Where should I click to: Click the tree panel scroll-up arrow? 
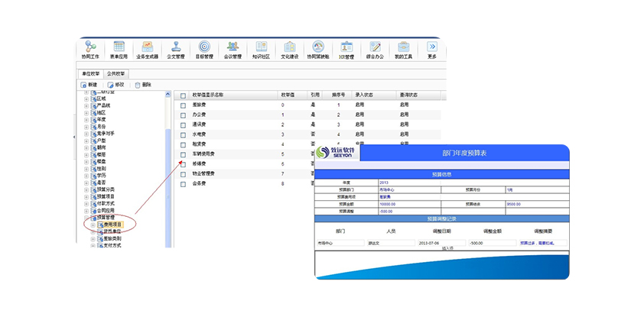168,94
